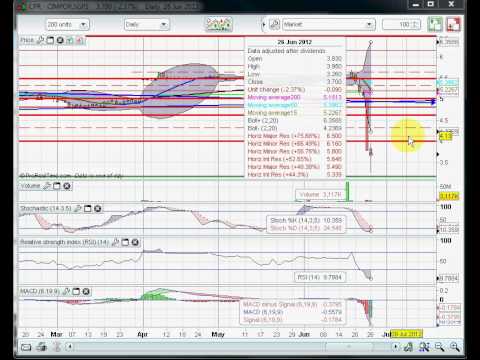
Task: Click the Moving average200 row in tooltip
Action: [295, 97]
